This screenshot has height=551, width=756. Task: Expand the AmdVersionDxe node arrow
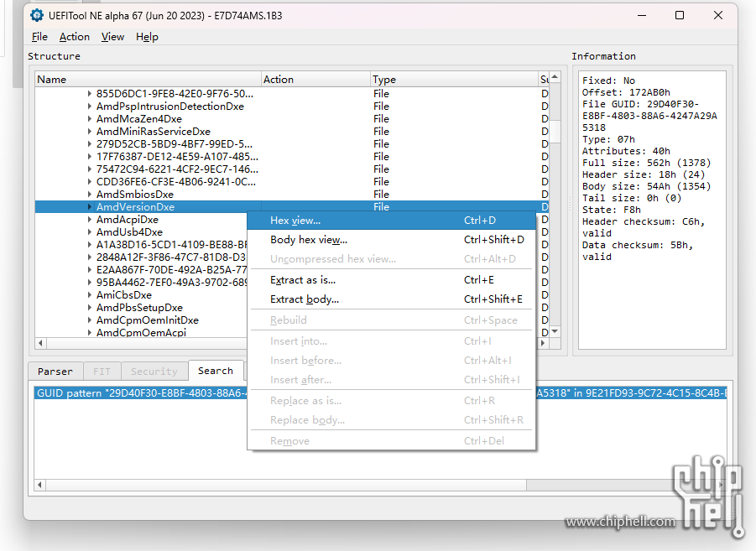tap(89, 206)
